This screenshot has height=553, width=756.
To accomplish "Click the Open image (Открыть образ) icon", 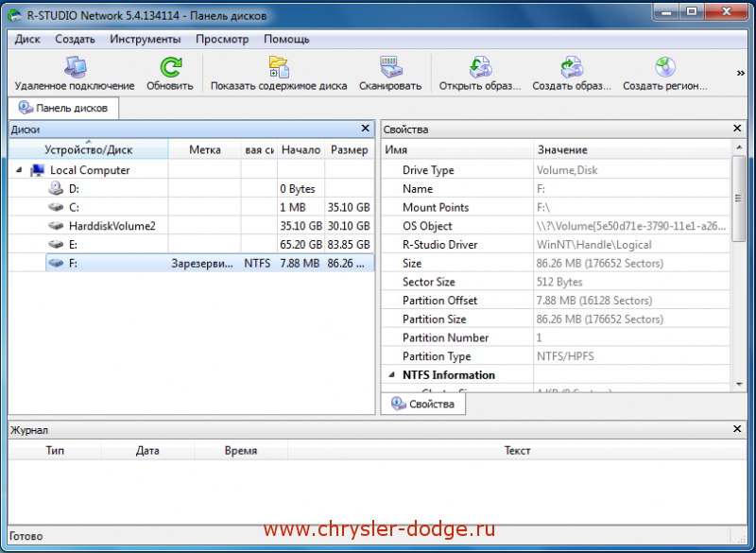I will (x=480, y=67).
